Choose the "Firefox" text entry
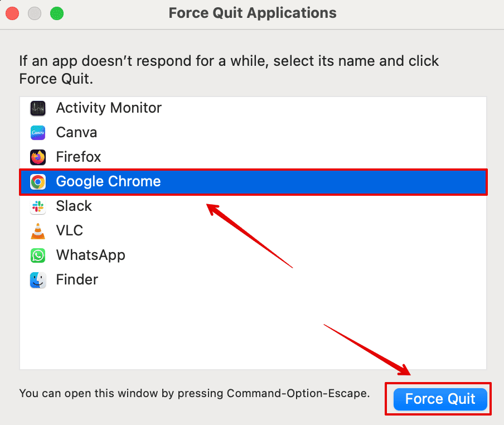 coord(79,157)
